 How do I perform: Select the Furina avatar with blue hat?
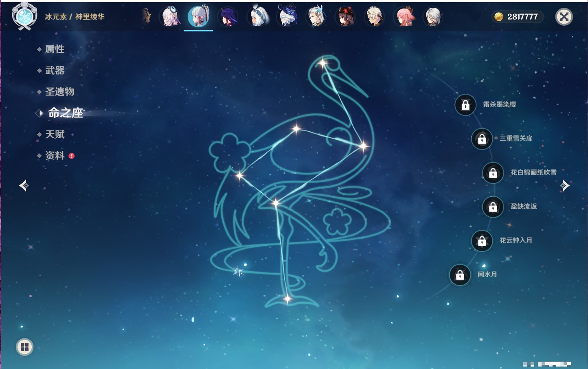click(x=287, y=16)
